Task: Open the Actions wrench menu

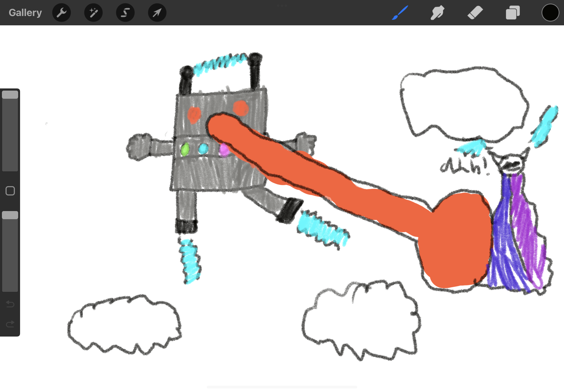Action: pos(61,12)
